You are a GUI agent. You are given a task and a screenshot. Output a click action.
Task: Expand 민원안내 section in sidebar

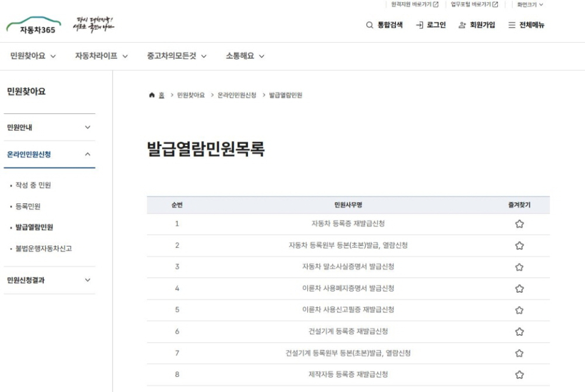point(87,127)
